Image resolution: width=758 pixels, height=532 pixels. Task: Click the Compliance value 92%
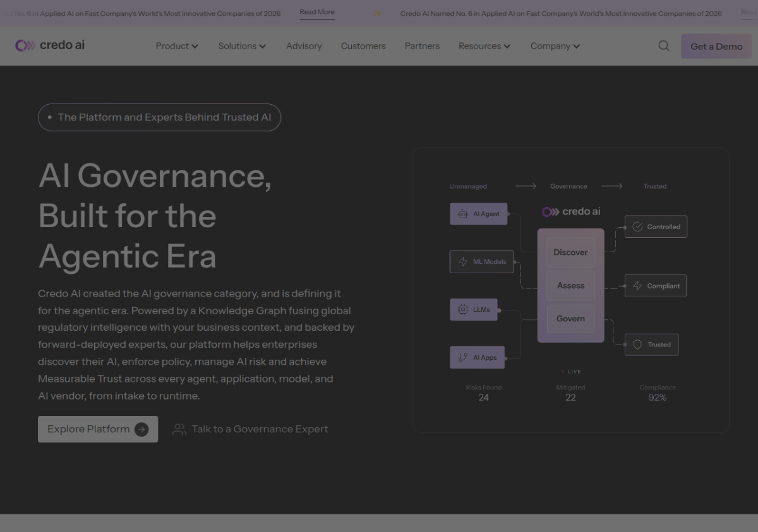point(658,398)
